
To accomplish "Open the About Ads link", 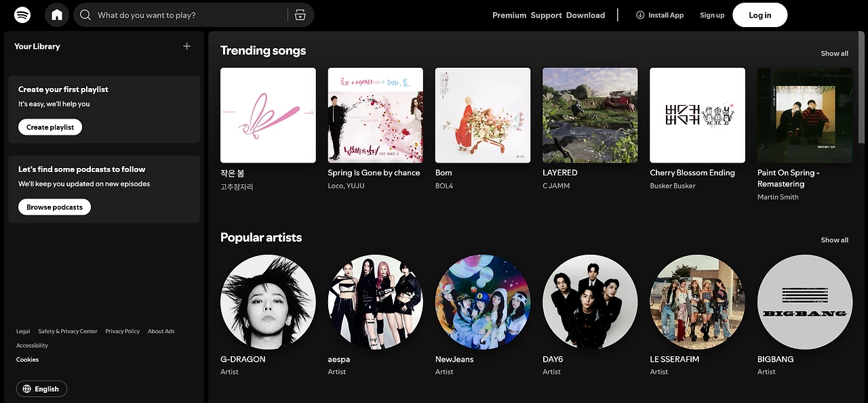I will [x=161, y=331].
